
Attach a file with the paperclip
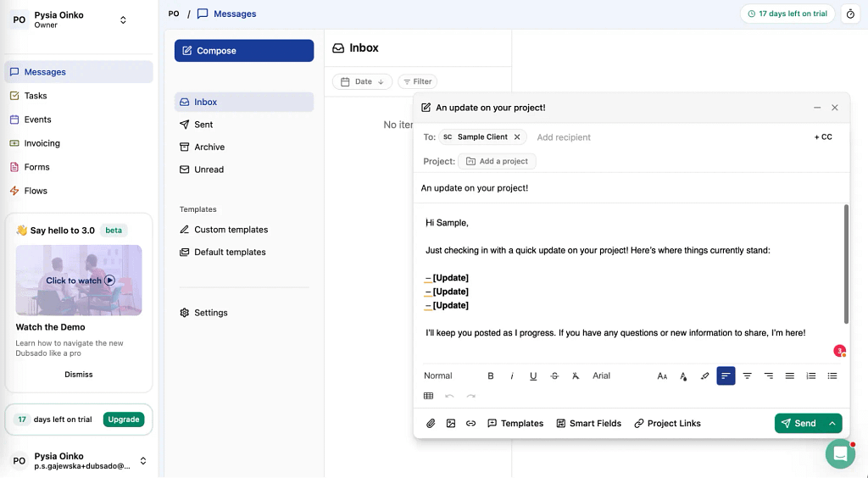431,423
